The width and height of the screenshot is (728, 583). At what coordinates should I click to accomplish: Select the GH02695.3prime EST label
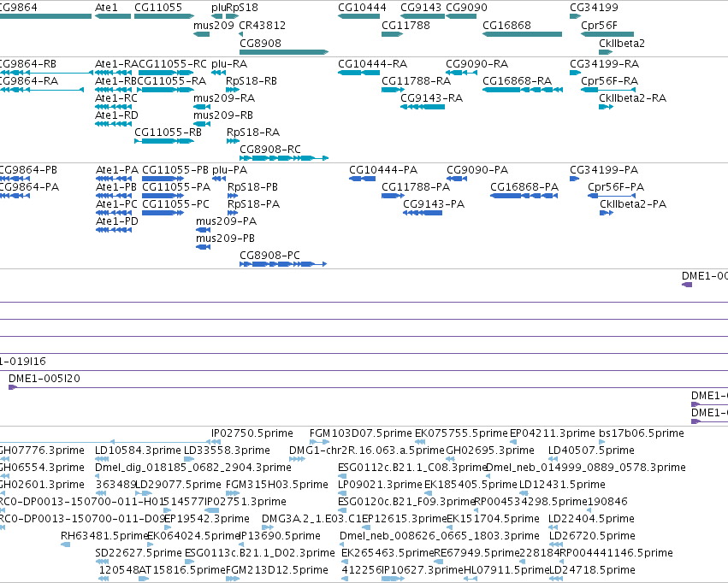[490, 450]
